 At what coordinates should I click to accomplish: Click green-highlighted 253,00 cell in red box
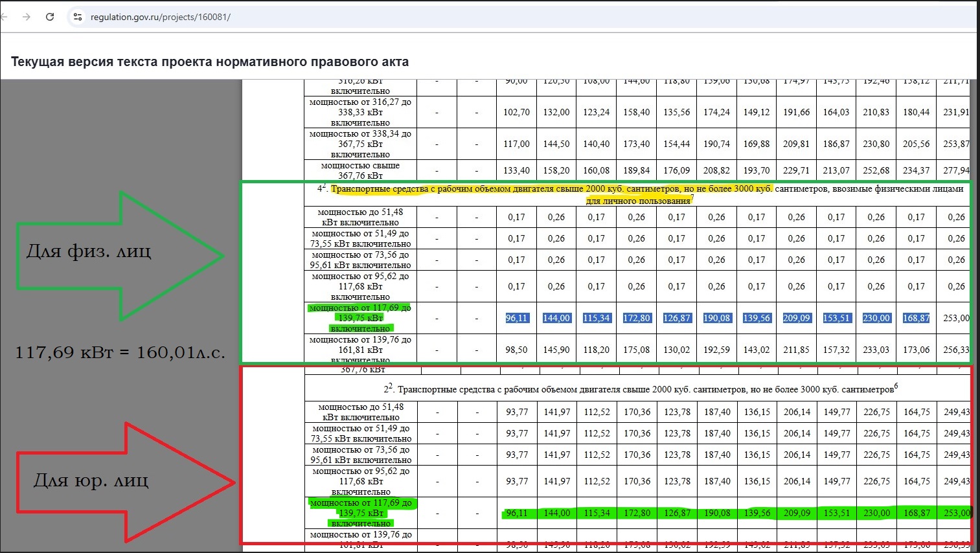pos(956,513)
